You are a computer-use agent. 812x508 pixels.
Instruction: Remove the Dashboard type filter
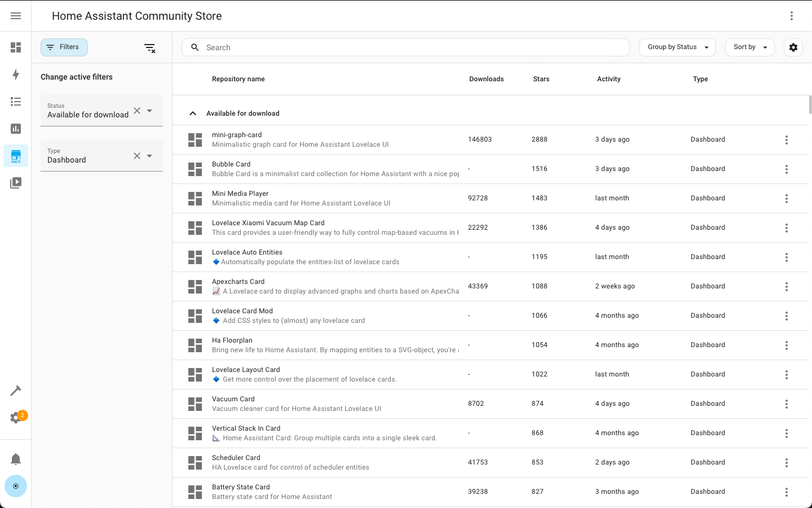(x=136, y=156)
